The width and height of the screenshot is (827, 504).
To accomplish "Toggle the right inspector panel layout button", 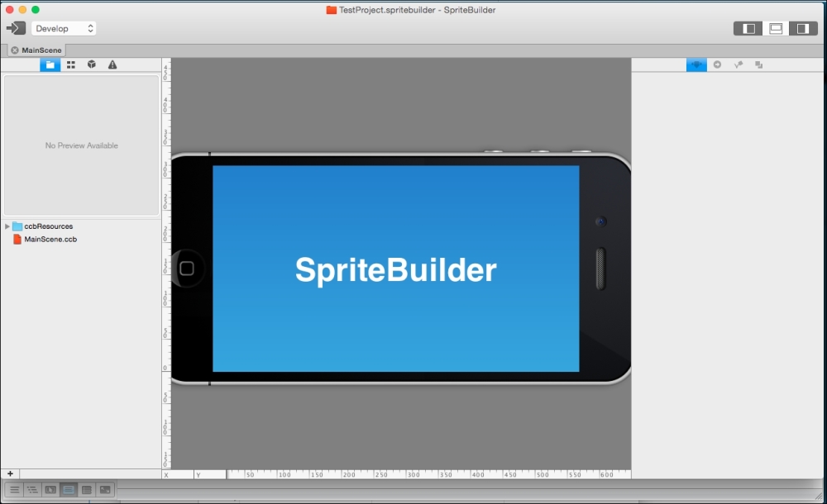I will point(802,27).
